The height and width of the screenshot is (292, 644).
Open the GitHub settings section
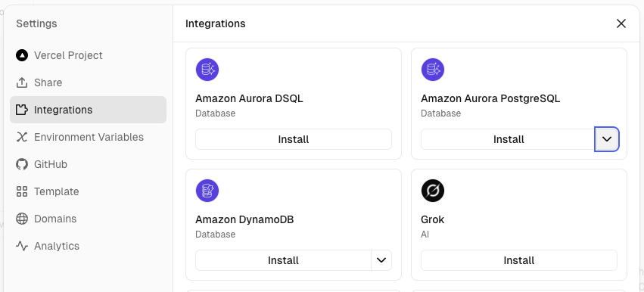coord(88,164)
